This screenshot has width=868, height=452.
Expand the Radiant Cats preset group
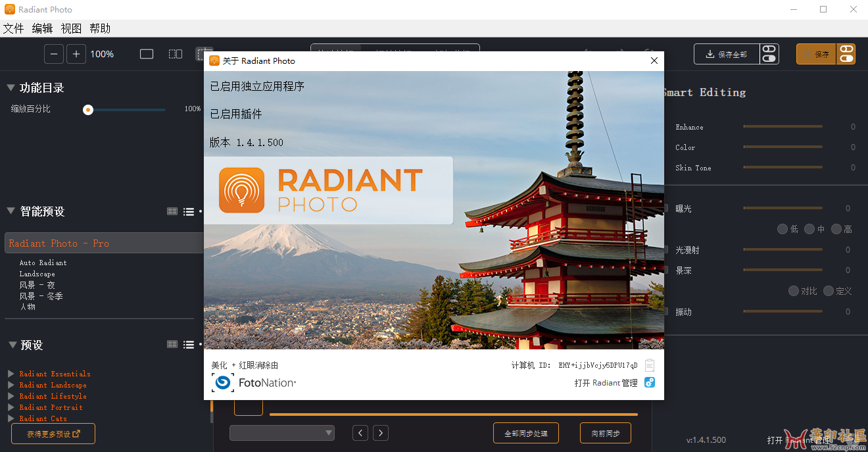click(11, 418)
